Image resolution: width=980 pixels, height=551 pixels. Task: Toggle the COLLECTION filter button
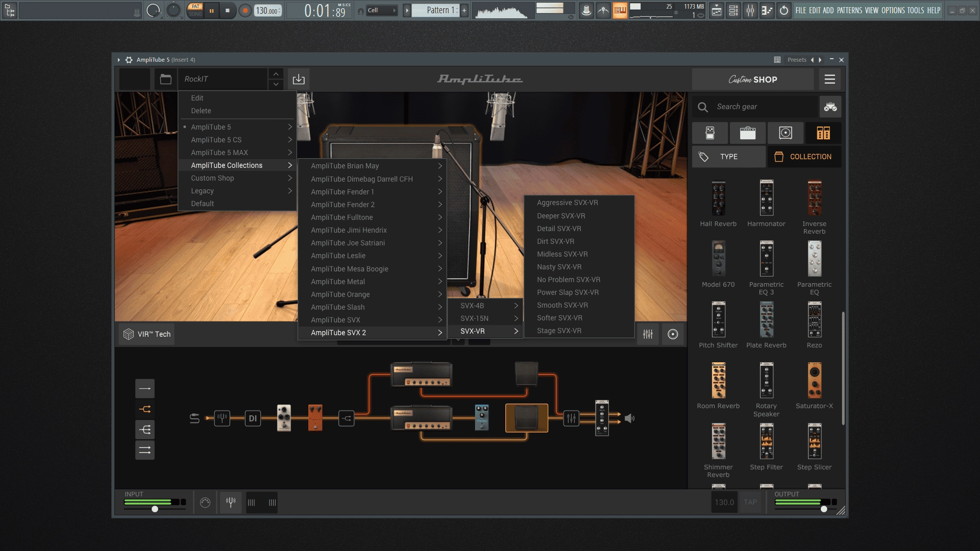tap(804, 157)
